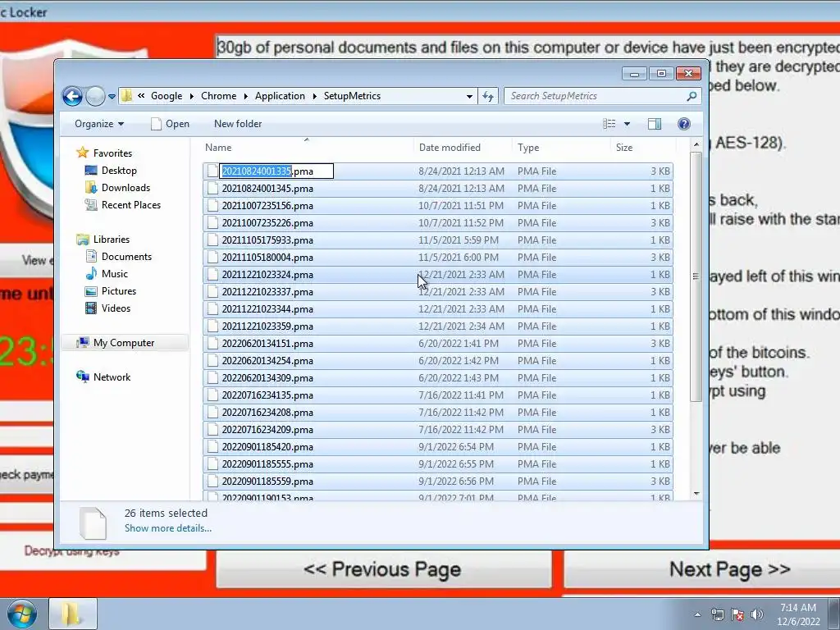Refresh the SetupMetrics folder view
This screenshot has width=840, height=630.
pos(488,97)
